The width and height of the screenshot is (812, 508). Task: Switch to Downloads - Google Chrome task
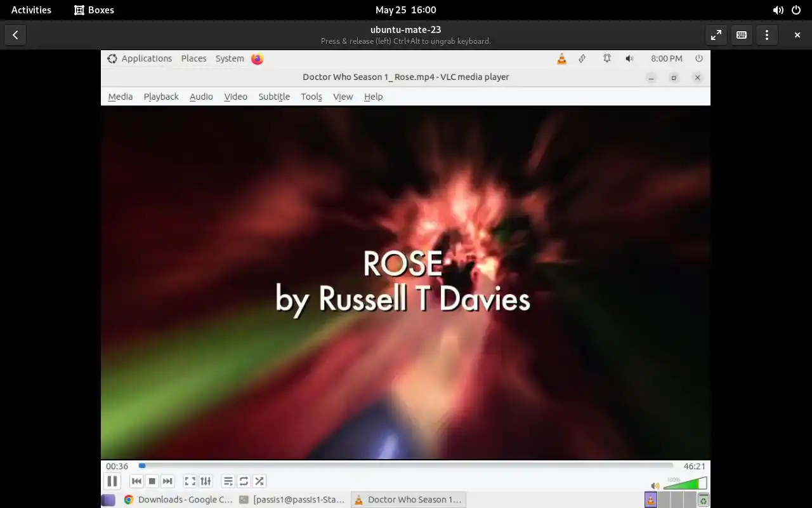[x=178, y=500]
